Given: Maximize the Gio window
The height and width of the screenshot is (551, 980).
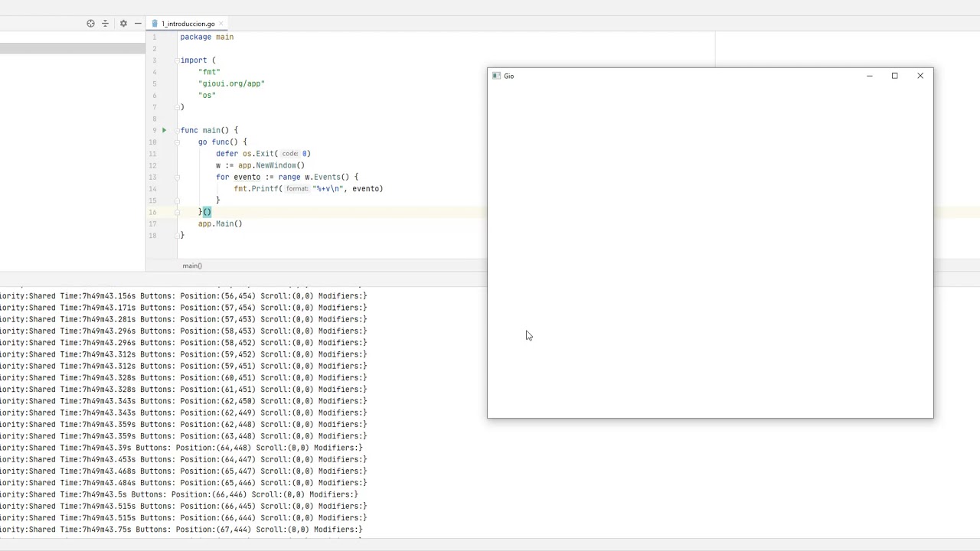Looking at the screenshot, I should tap(894, 76).
